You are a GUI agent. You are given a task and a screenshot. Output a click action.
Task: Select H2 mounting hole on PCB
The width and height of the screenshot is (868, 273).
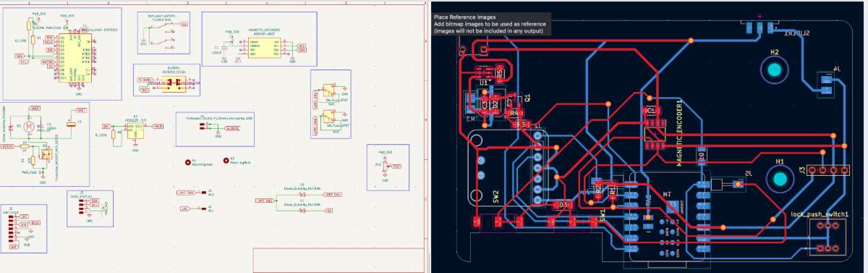[x=775, y=70]
